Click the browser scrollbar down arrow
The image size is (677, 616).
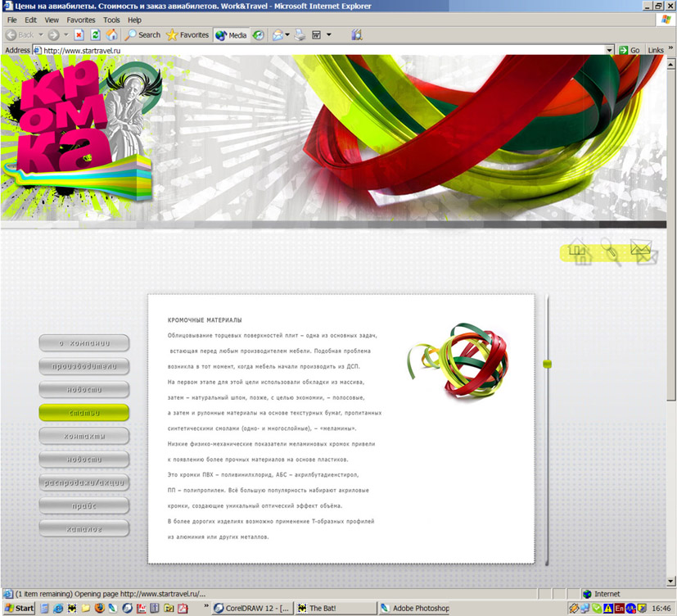point(670,581)
